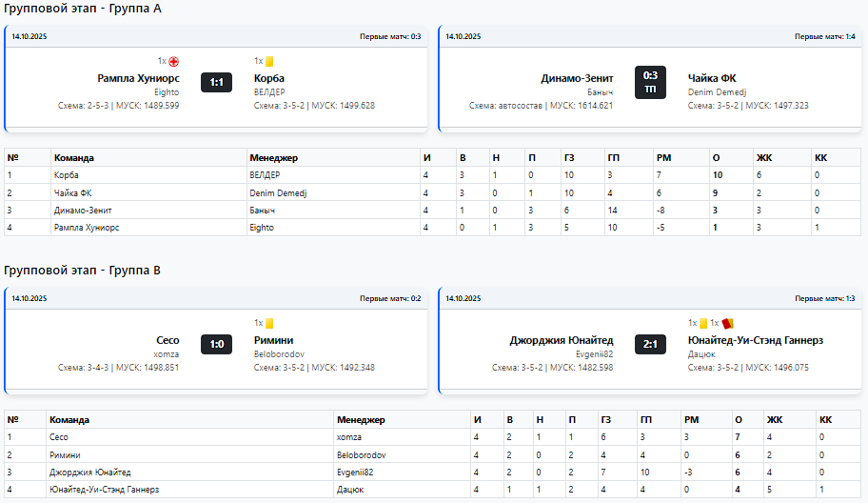Click the yellow card icon above Юнайтед-Уи-Стэнд Ганнерз
This screenshot has width=868, height=503.
pos(703,323)
